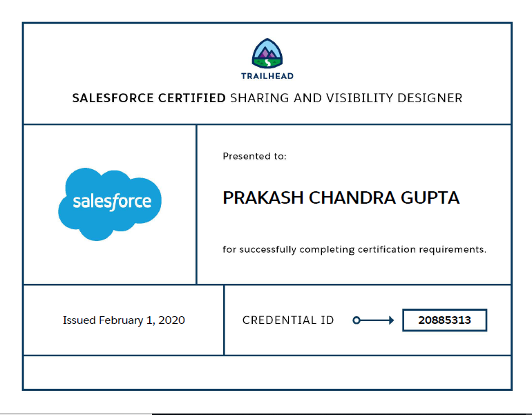Viewport: 532px width, 415px height.
Task: Click the 'Presented to:' label
Action: pyautogui.click(x=254, y=156)
